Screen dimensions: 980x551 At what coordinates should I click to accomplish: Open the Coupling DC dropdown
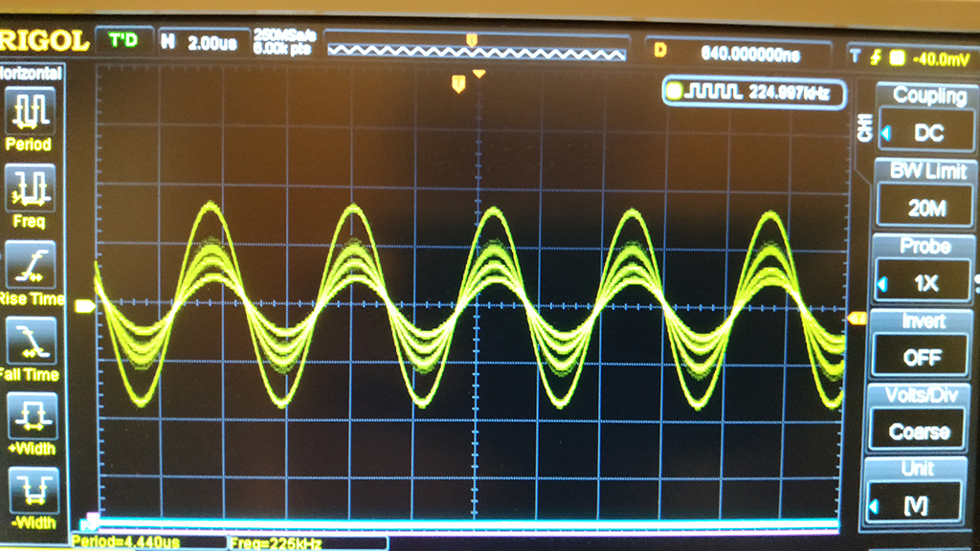[922, 121]
